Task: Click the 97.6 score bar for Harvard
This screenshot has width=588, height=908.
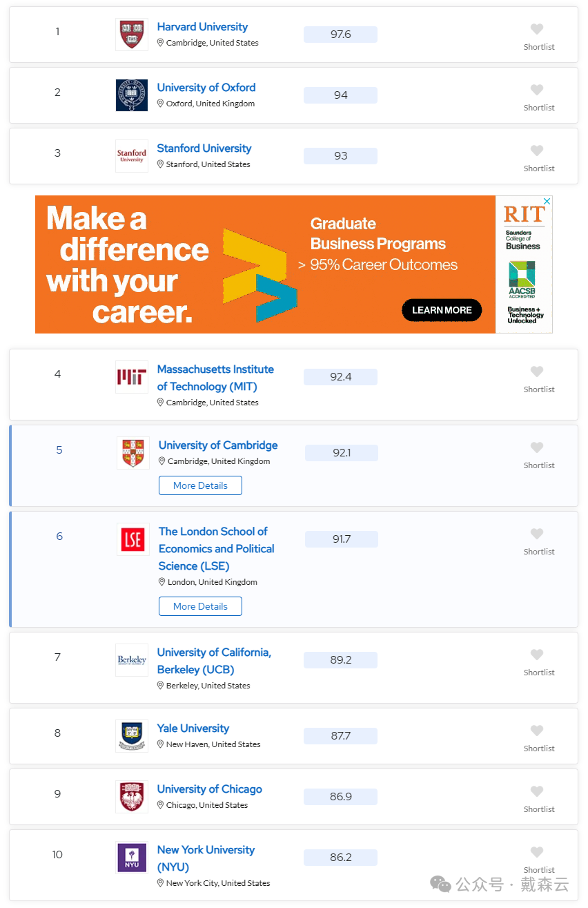Action: pyautogui.click(x=340, y=35)
